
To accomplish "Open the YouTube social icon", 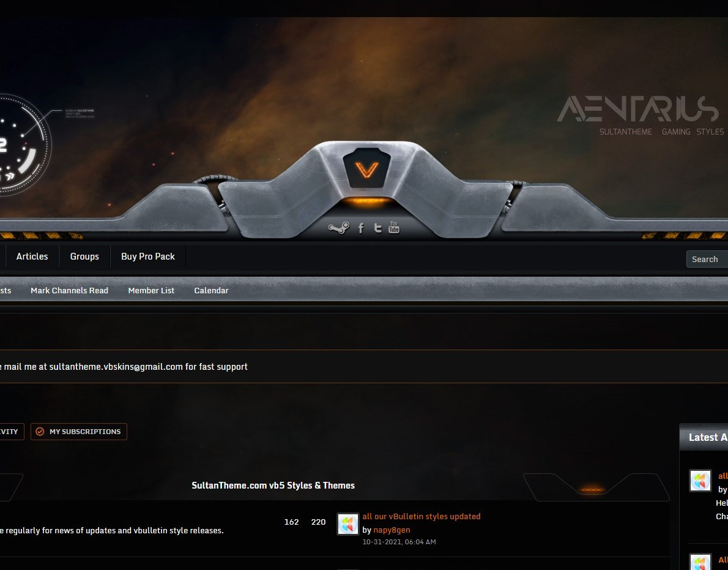I will (x=394, y=227).
